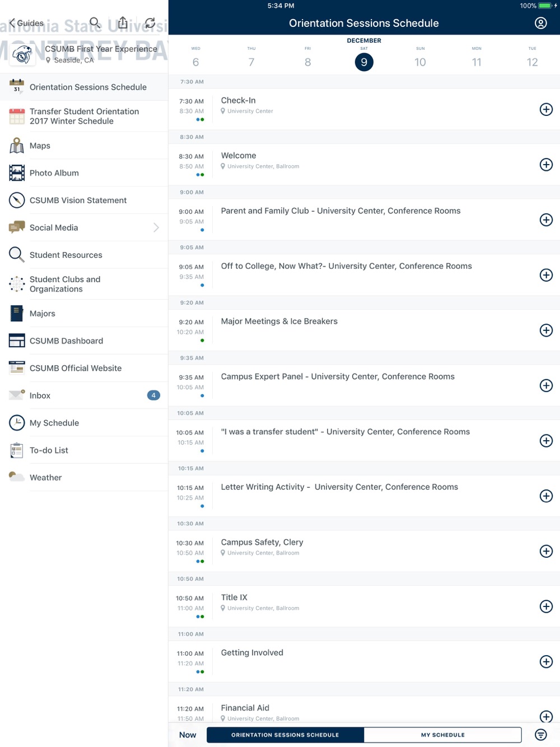The width and height of the screenshot is (560, 747).
Task: Switch to Orientation Sessions Schedule tab
Action: 285,735
